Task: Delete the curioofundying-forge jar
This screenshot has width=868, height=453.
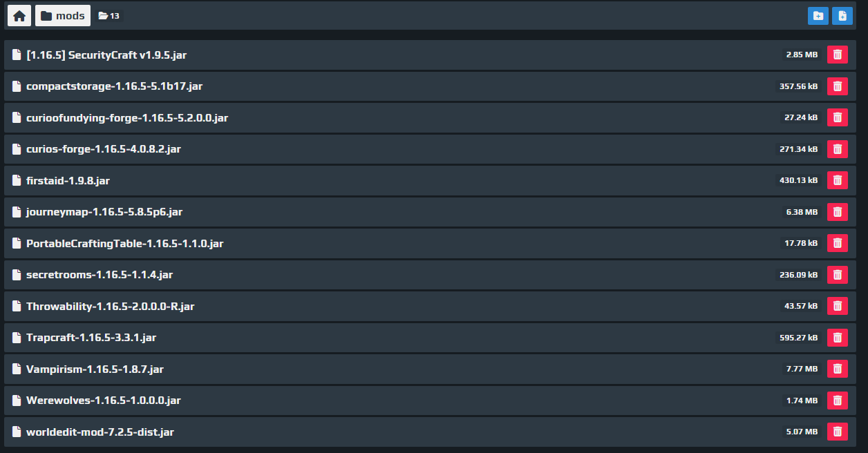Action: point(838,117)
